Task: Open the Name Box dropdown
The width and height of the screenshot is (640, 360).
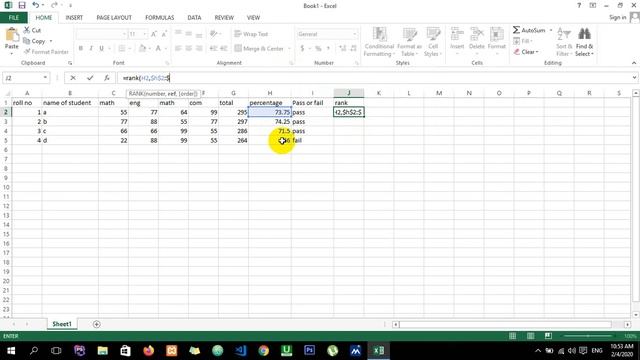Action: click(45, 78)
